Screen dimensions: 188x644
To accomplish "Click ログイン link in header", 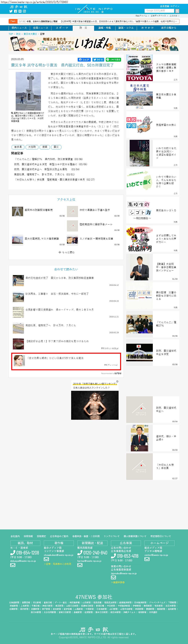I will point(175,6).
